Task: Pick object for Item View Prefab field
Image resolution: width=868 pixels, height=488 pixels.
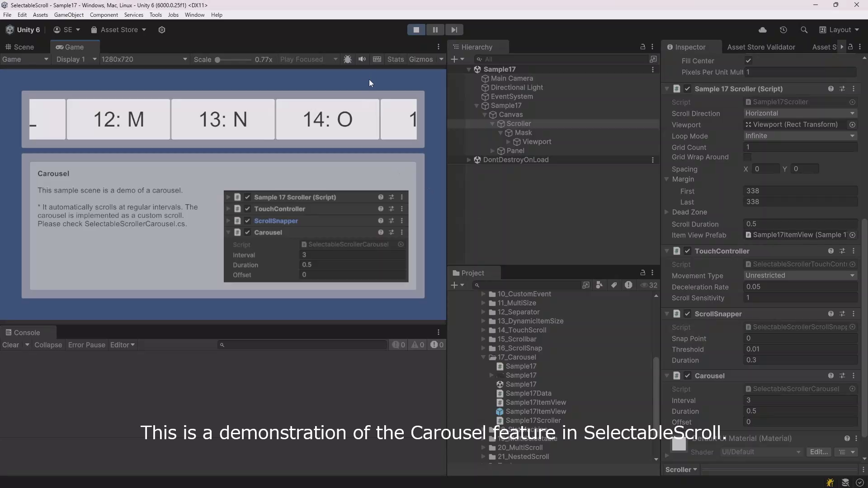Action: pos(852,235)
